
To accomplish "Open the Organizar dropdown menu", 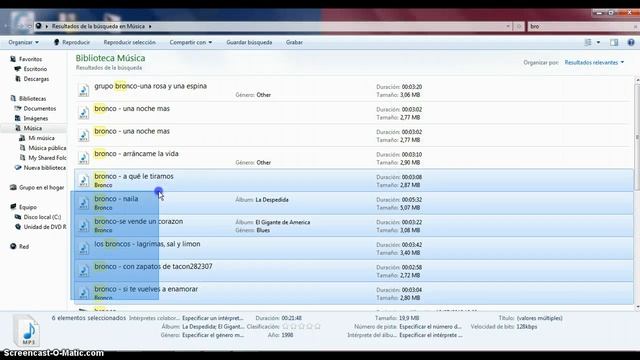I will pyautogui.click(x=24, y=42).
